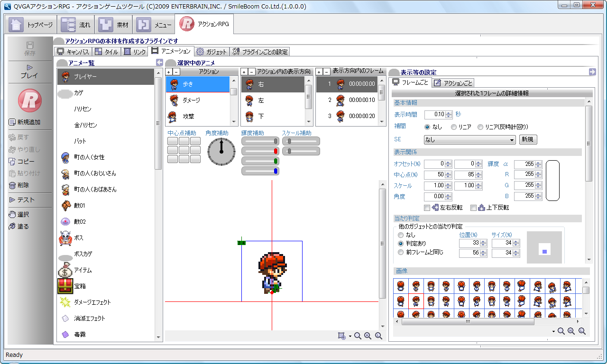607x364 pixels.
Task: Add an action with the アクション plus button
Action: [x=169, y=72]
